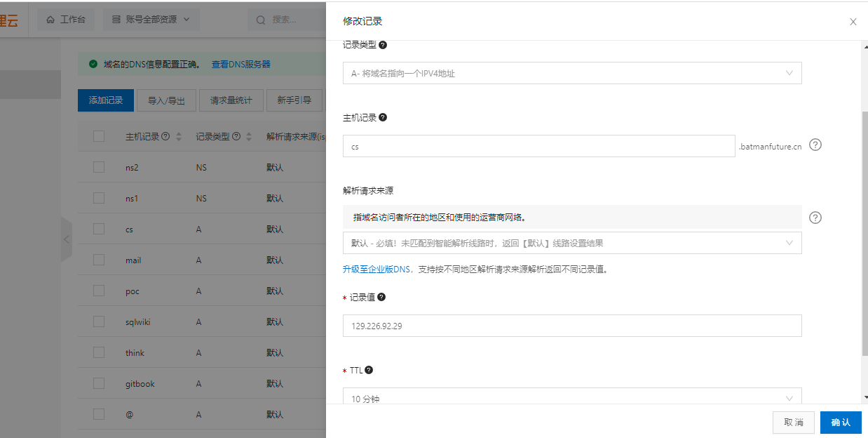Click the gitbook host record name
The width and height of the screenshot is (868, 438).
point(140,384)
